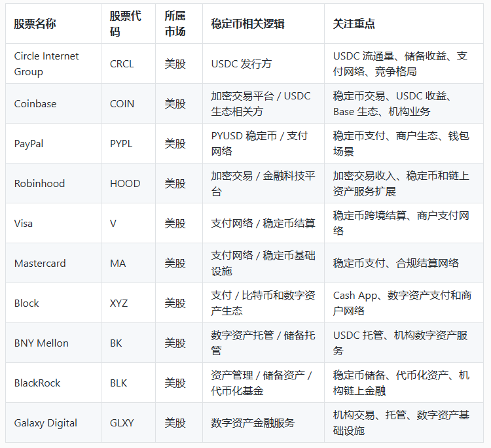Click the Robinhood name cell

[x=53, y=183]
